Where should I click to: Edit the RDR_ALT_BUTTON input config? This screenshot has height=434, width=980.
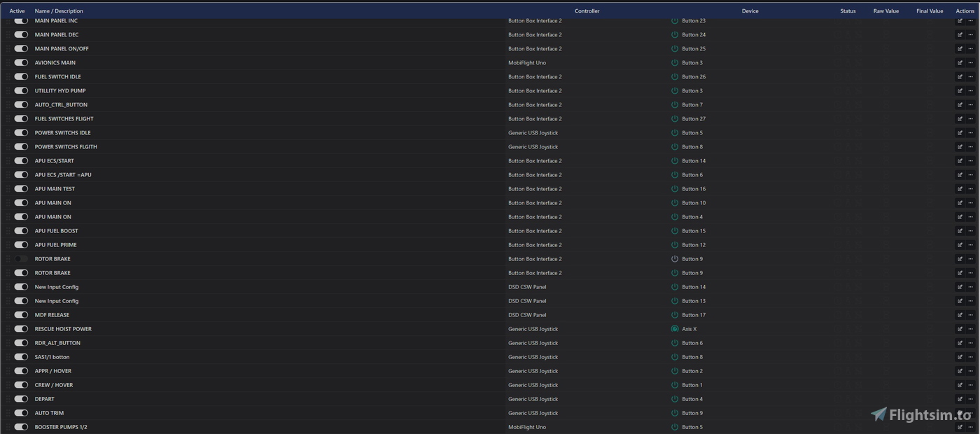click(960, 343)
